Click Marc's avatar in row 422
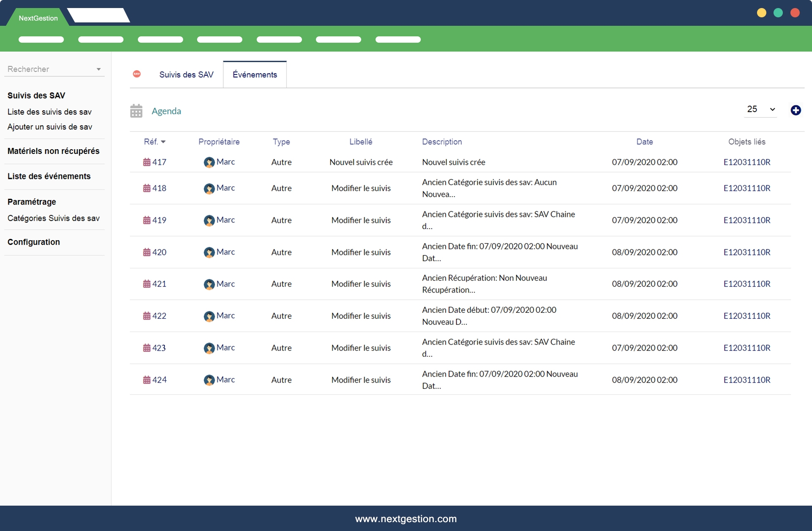This screenshot has width=812, height=531. [209, 316]
